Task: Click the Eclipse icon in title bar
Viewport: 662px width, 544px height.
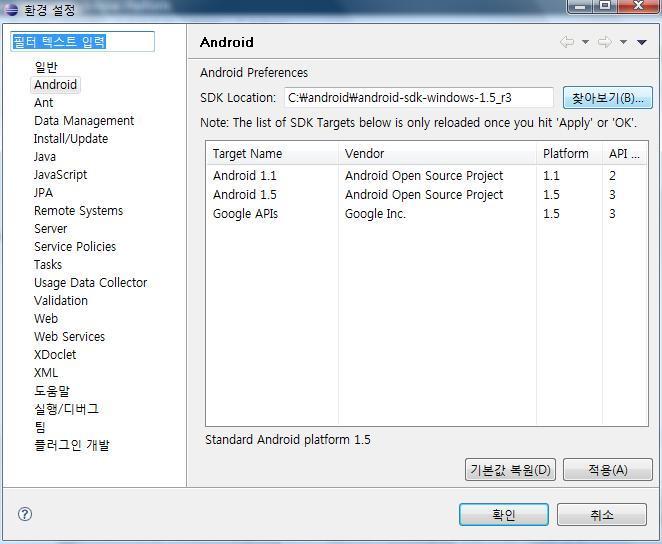Action: pos(11,9)
